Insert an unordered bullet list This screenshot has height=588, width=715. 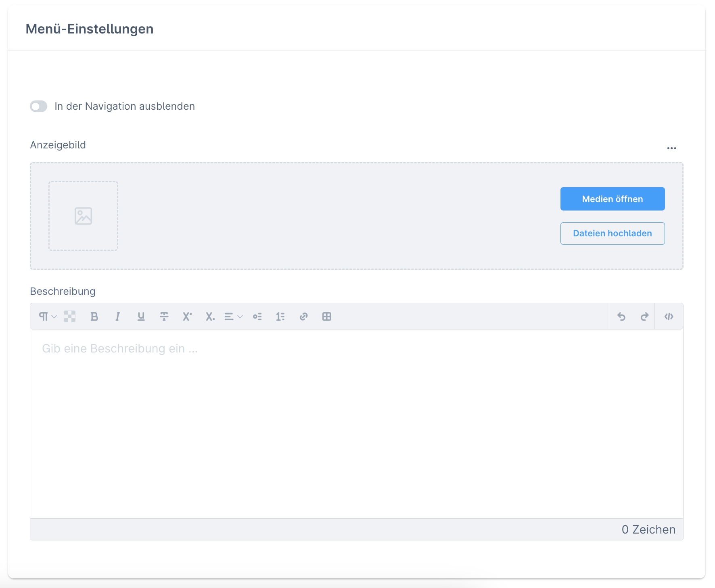pos(257,317)
